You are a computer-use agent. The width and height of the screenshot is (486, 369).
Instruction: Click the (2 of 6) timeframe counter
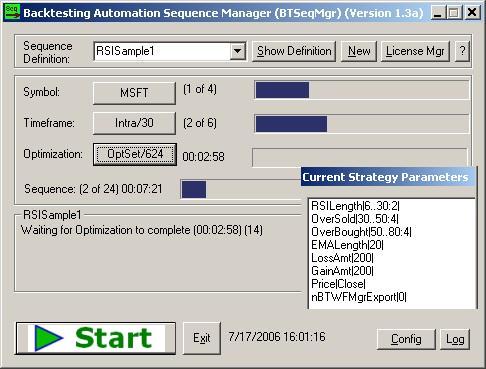coord(200,123)
